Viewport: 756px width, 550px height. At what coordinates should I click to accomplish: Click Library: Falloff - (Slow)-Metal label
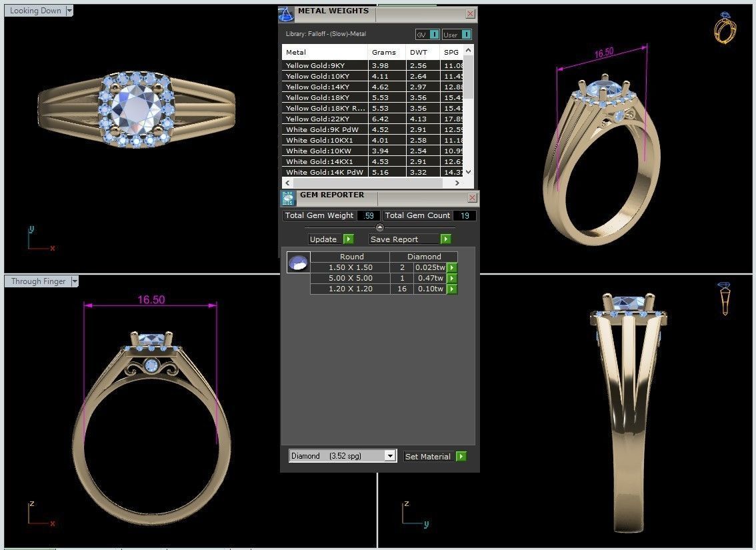pyautogui.click(x=326, y=34)
